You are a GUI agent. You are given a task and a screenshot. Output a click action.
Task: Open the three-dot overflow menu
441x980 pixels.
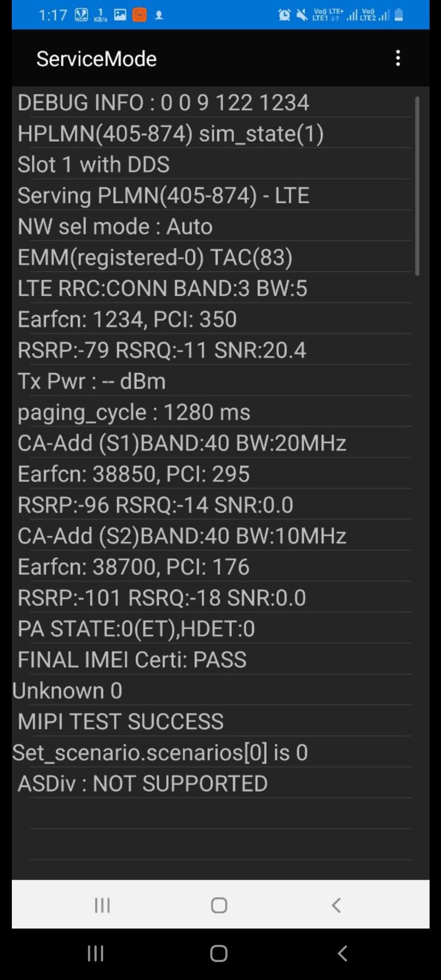(398, 58)
